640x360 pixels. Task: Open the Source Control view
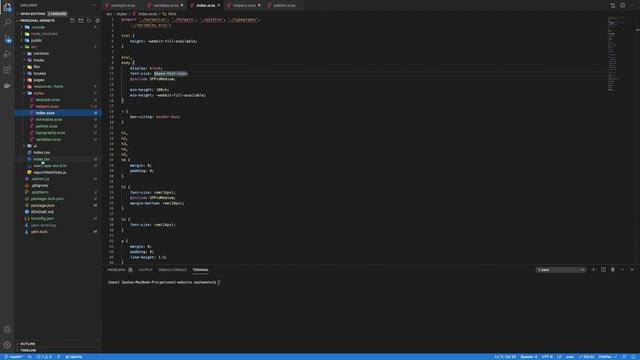[x=7, y=39]
